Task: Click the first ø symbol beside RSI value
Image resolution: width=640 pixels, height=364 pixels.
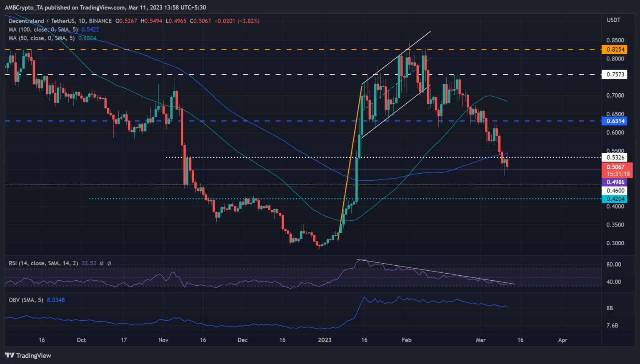Action: click(x=102, y=263)
